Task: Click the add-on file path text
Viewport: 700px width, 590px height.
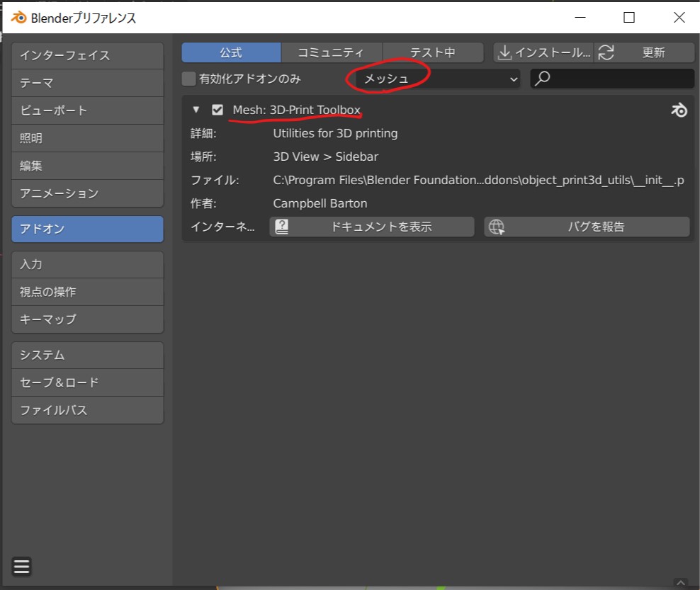Action: (x=478, y=181)
